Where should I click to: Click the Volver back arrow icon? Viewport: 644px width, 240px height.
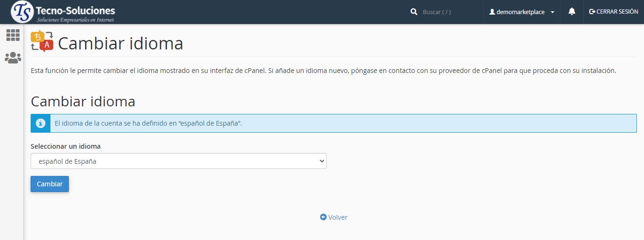pyautogui.click(x=323, y=217)
